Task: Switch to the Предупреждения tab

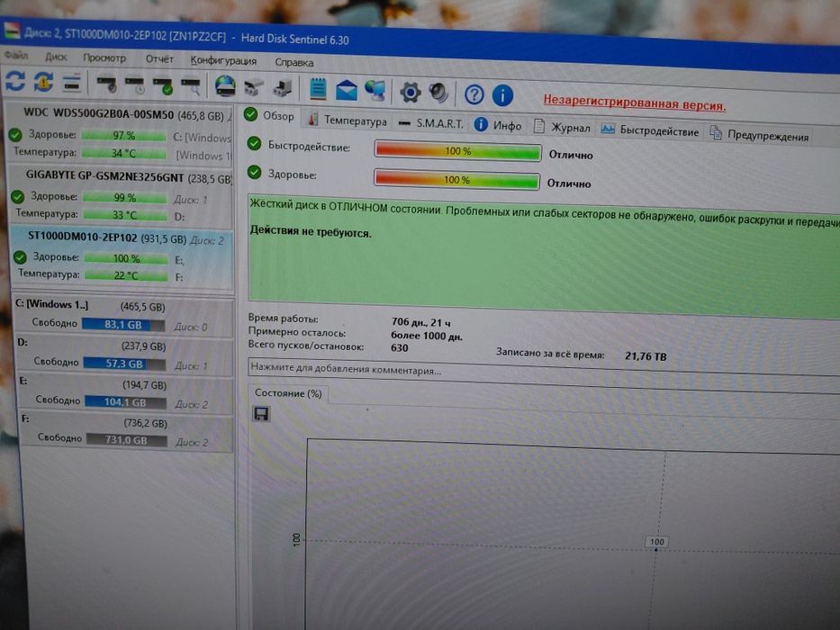Action: click(x=759, y=135)
